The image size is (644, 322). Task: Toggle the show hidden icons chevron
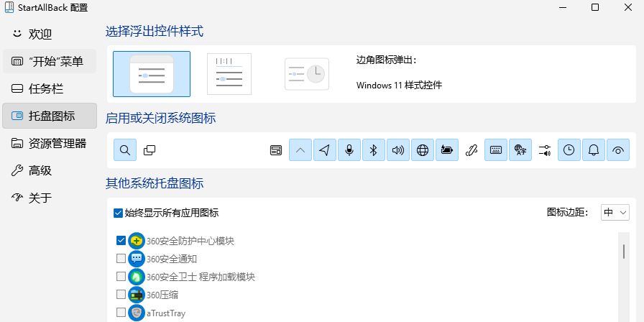point(300,150)
